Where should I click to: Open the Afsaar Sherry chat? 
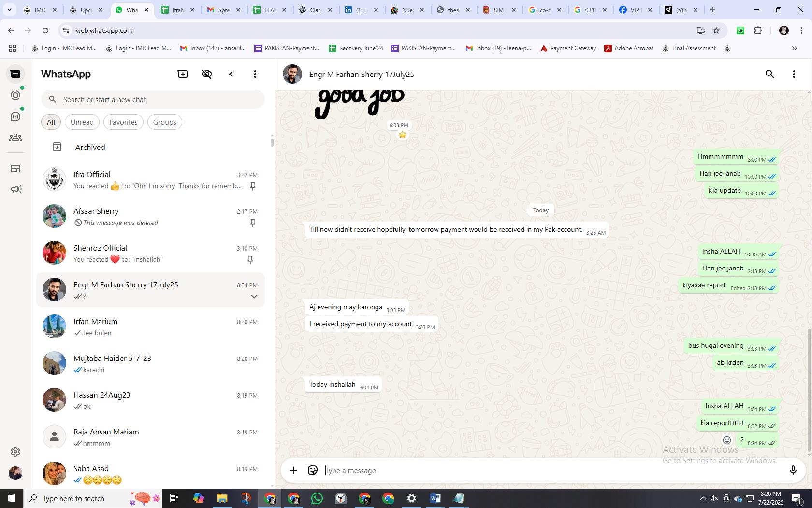151,216
